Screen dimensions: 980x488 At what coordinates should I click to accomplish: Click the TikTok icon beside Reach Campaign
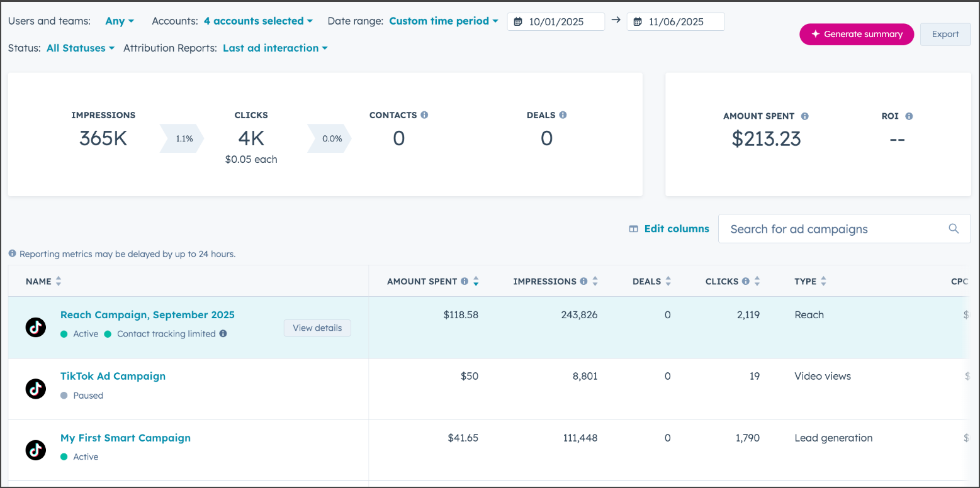[35, 327]
